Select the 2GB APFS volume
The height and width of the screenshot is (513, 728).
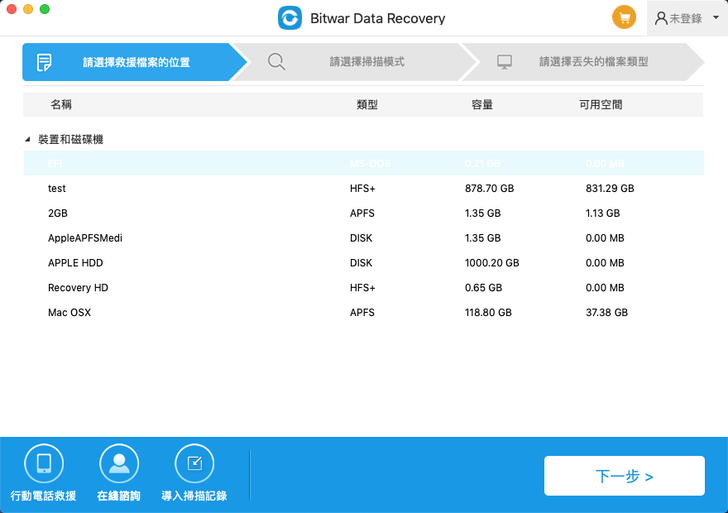tap(363, 213)
